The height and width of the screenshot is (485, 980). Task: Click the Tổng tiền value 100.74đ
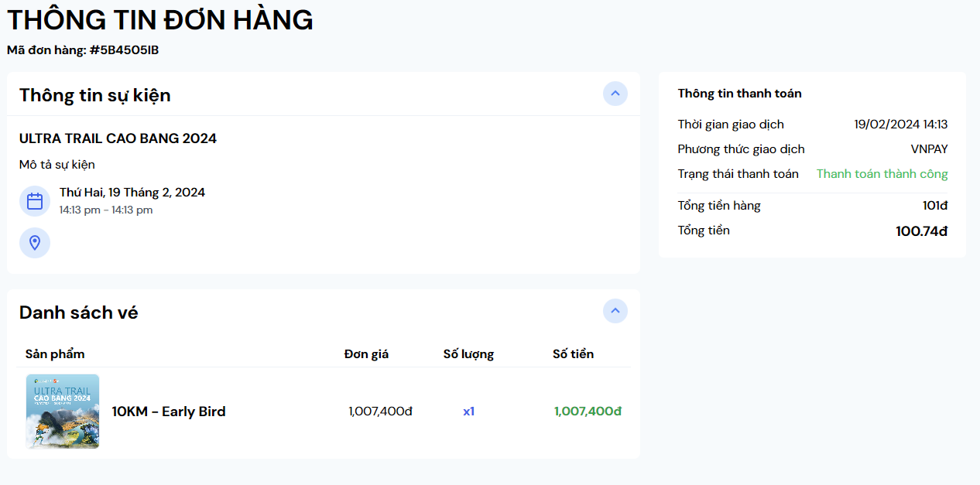click(x=921, y=231)
